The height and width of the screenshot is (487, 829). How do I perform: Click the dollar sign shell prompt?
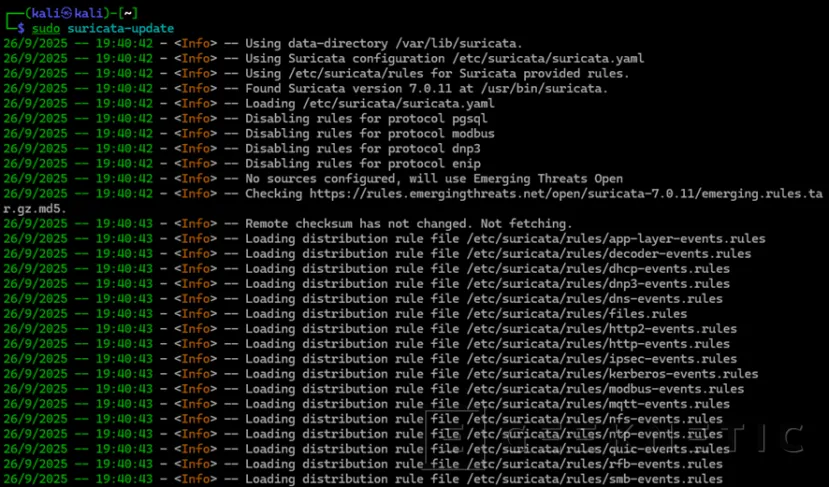21,30
